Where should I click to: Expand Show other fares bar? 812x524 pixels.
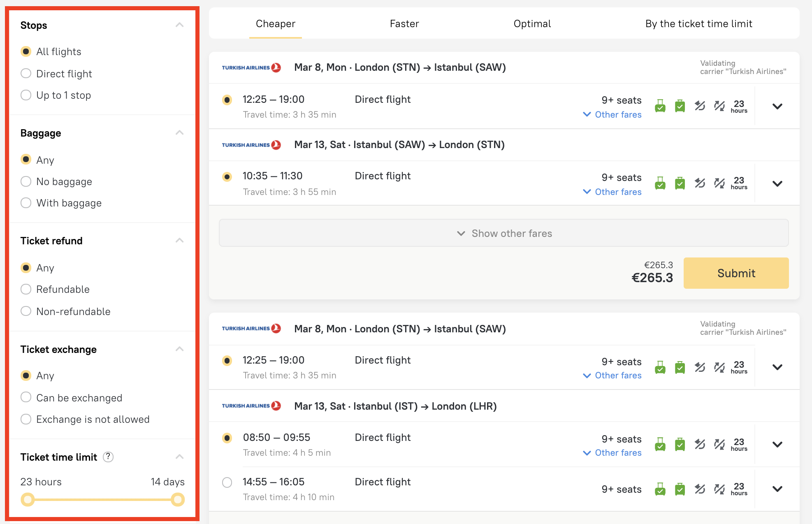click(x=504, y=233)
